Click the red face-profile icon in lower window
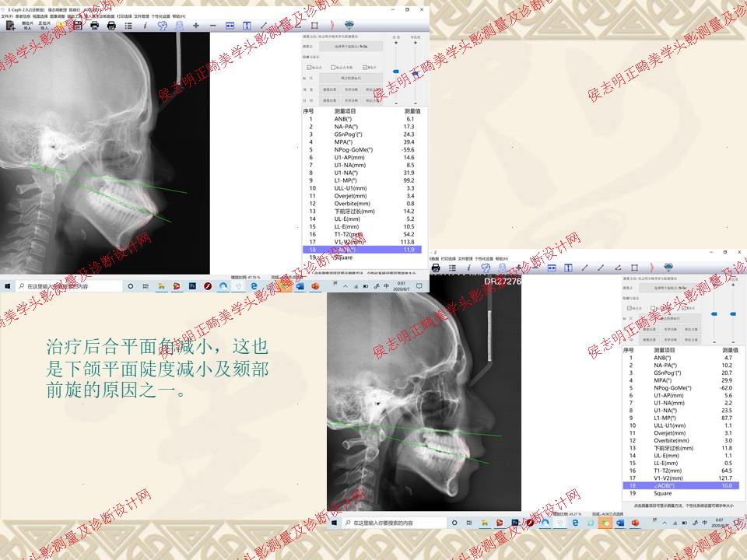The width and height of the screenshot is (747, 560). pyautogui.click(x=652, y=268)
